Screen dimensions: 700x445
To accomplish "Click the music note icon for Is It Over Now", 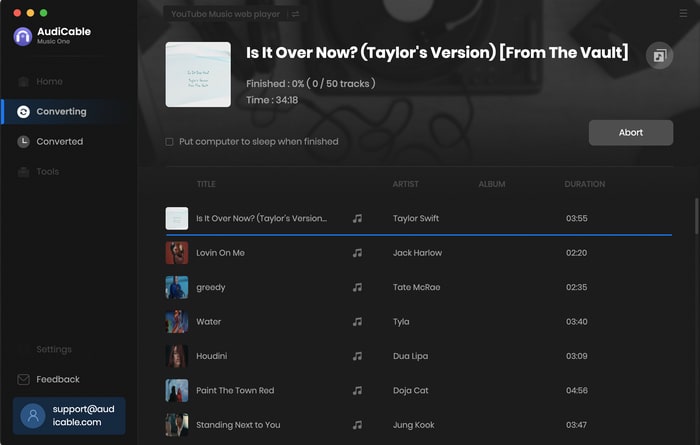I will click(357, 218).
